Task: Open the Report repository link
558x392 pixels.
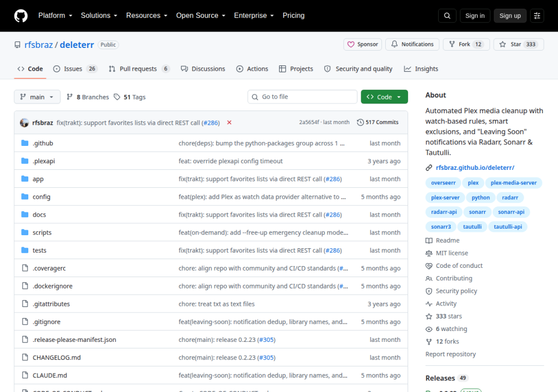Action: click(x=451, y=354)
